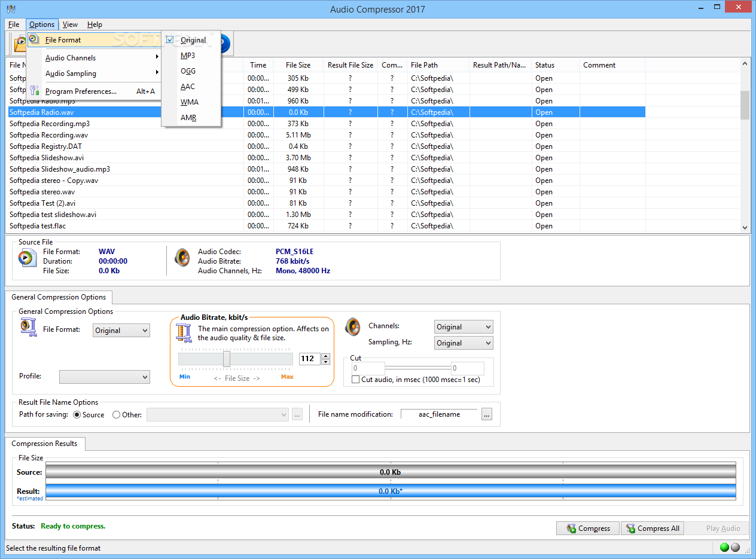The width and height of the screenshot is (756, 559).
Task: Select the Softpedia Recording.mp3 row
Action: pos(327,124)
